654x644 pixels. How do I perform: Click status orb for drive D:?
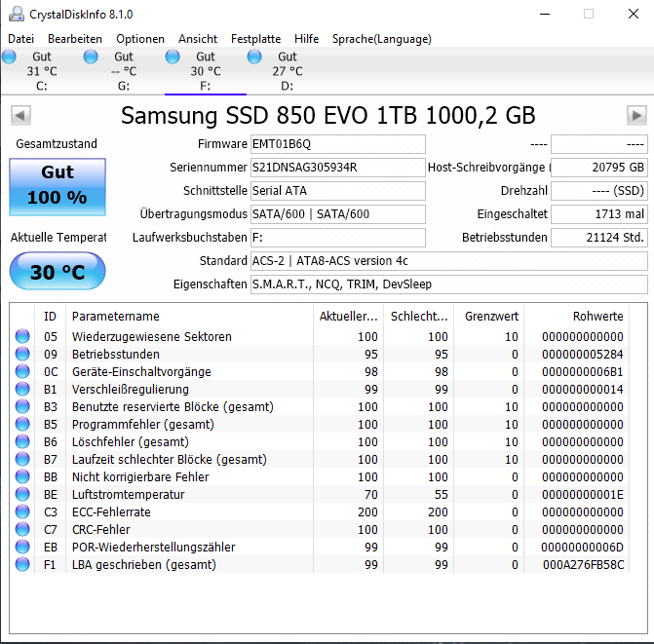254,57
